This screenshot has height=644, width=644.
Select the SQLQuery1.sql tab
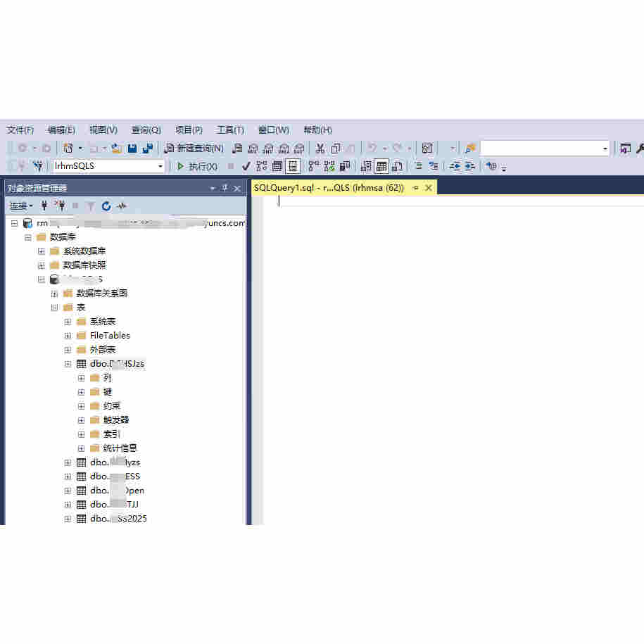pos(329,188)
